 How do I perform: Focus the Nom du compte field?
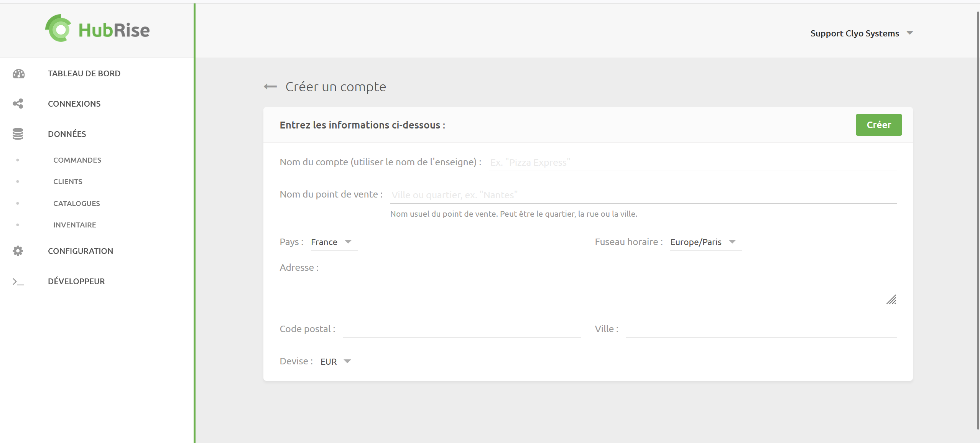(692, 163)
